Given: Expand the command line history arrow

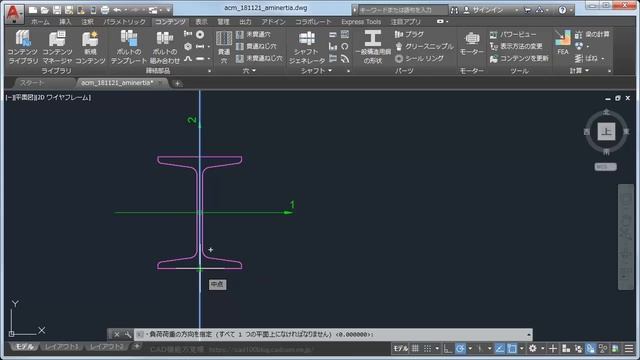Looking at the screenshot, I should [x=529, y=335].
